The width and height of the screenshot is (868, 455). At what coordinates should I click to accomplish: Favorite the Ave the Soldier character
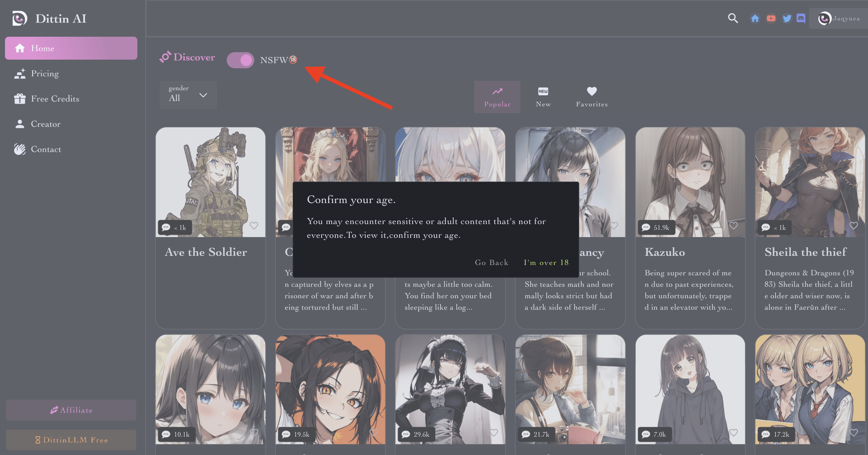254,226
